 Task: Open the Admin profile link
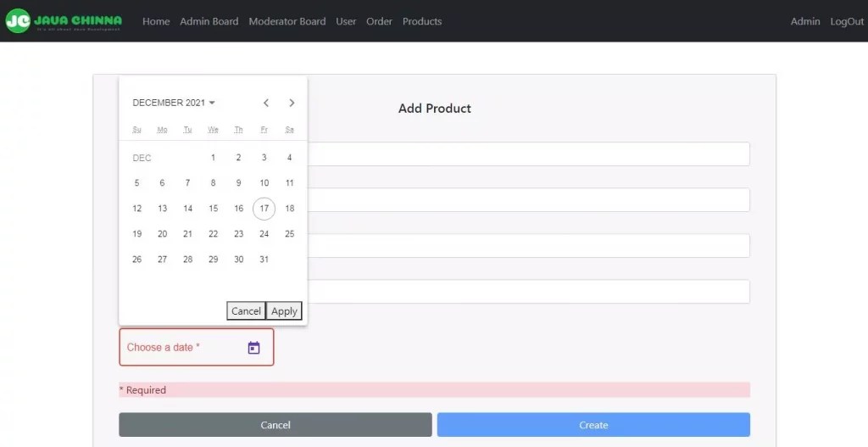click(x=805, y=21)
